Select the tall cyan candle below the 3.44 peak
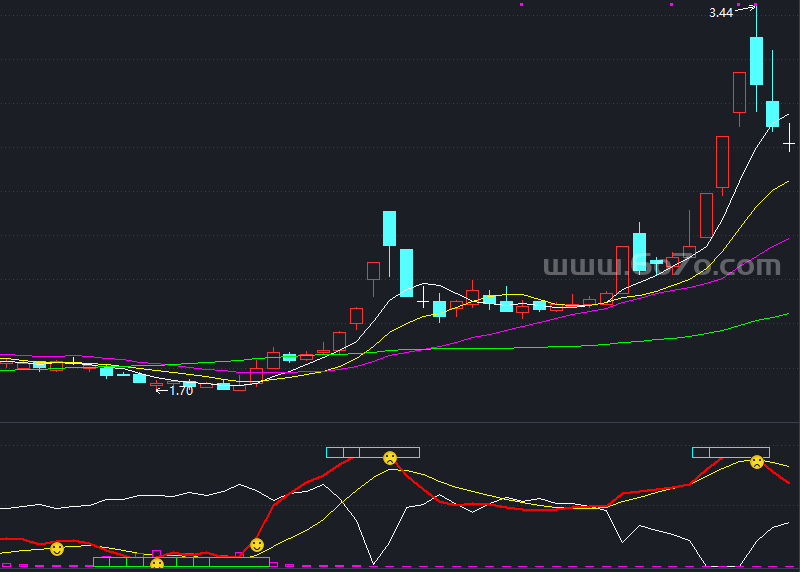Image resolution: width=800 pixels, height=572 pixels. pyautogui.click(x=757, y=61)
